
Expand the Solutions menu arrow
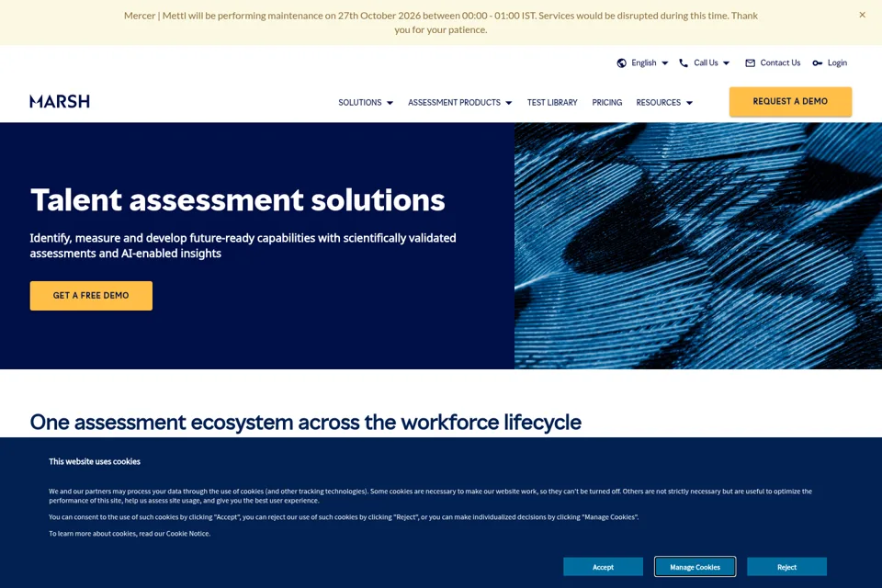[x=390, y=103]
